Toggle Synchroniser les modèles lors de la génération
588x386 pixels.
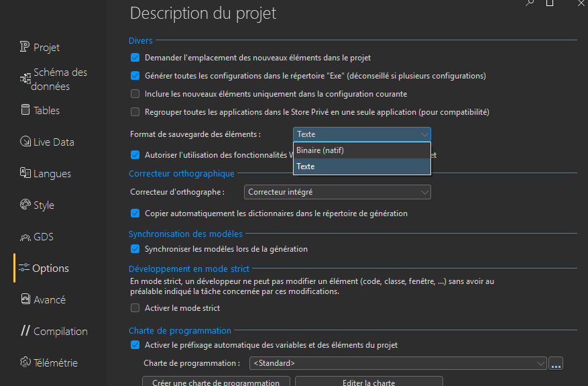[x=135, y=249]
